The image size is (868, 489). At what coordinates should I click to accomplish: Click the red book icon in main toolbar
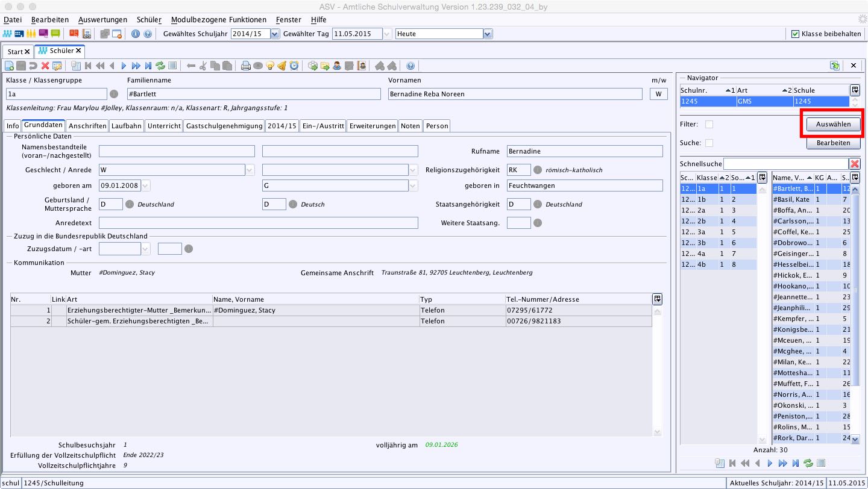[74, 34]
